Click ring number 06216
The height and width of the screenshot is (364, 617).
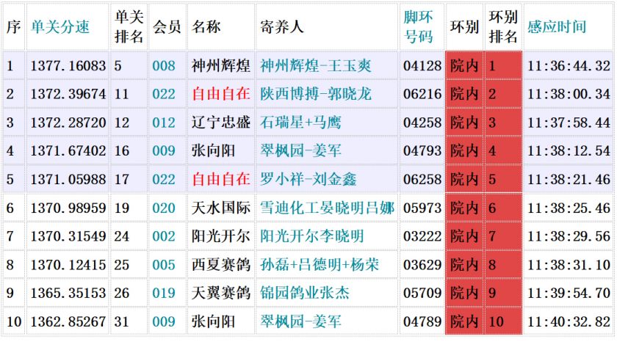click(x=422, y=93)
